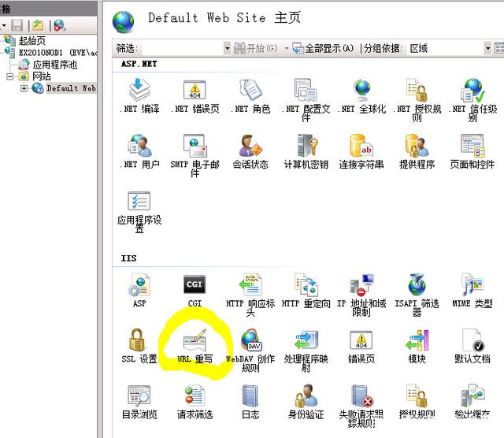Open the .NET 用户 feature

139,151
